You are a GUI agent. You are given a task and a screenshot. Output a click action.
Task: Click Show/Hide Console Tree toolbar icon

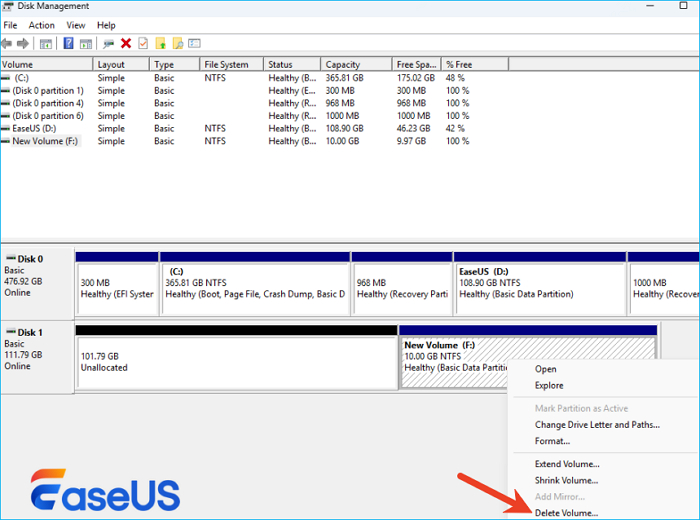(46, 44)
